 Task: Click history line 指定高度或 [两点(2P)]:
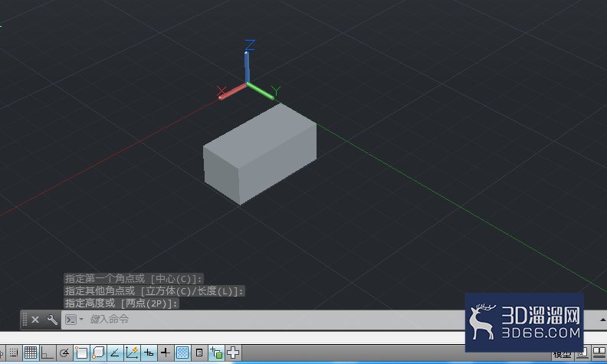[122, 303]
